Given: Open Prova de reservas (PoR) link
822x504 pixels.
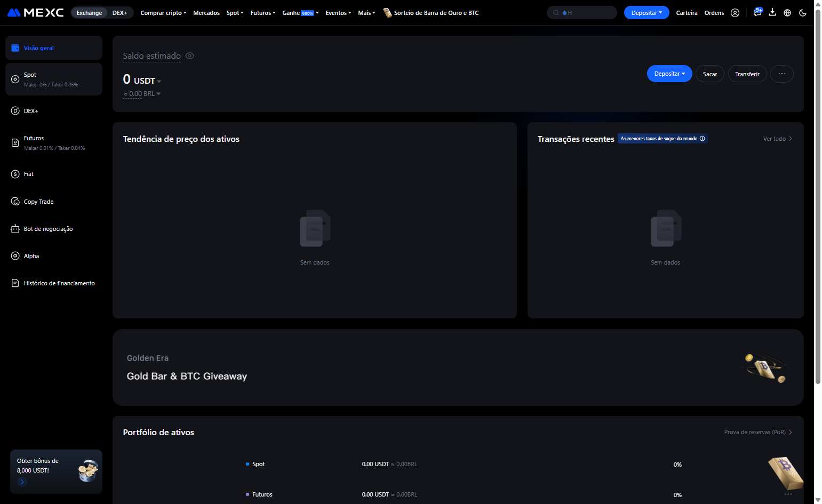Looking at the screenshot, I should tap(758, 433).
